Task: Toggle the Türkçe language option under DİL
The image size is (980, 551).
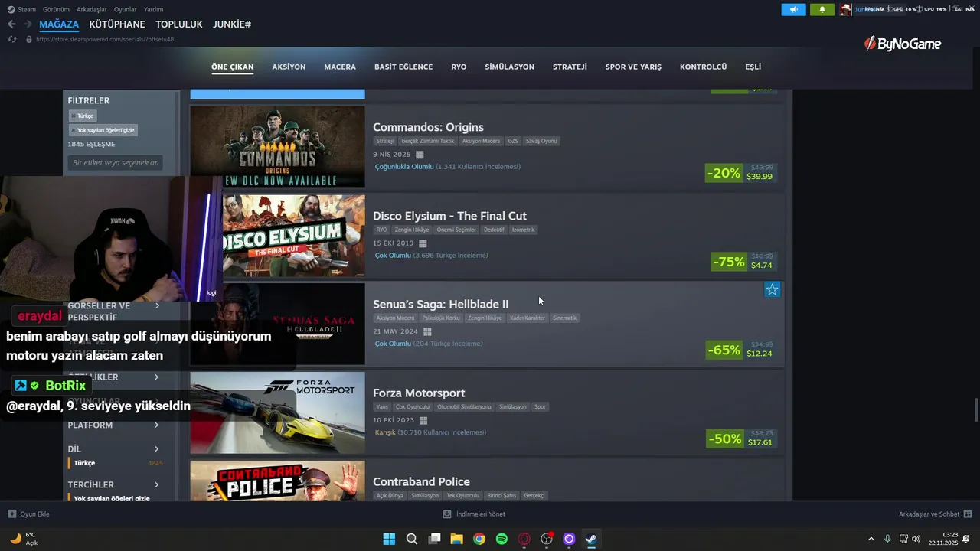Action: 115,463
